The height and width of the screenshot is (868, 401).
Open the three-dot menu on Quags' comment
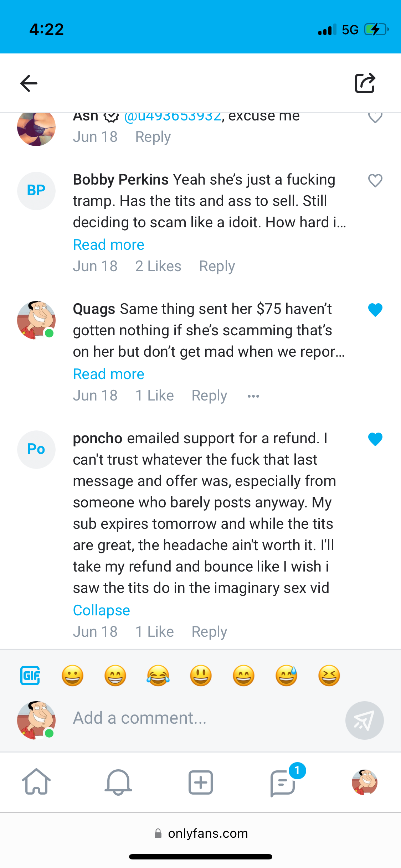tap(253, 396)
